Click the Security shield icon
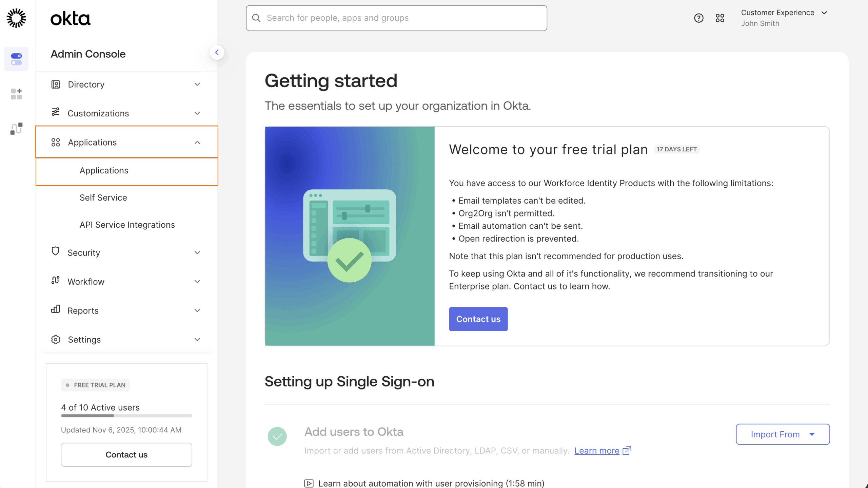868x488 pixels. (56, 252)
